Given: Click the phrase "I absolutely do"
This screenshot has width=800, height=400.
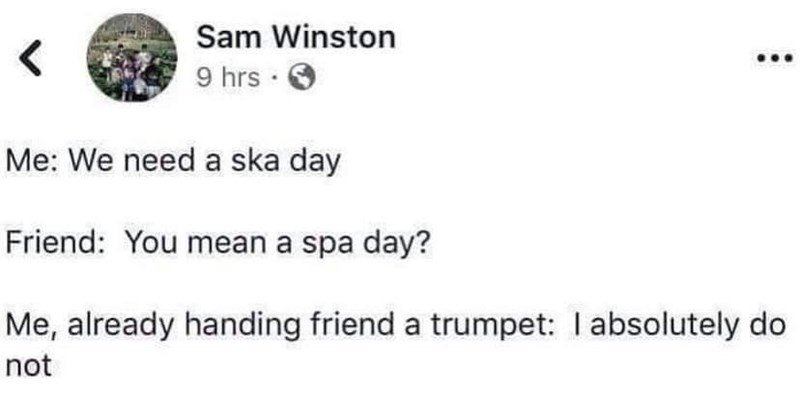Looking at the screenshot, I should click(681, 327).
